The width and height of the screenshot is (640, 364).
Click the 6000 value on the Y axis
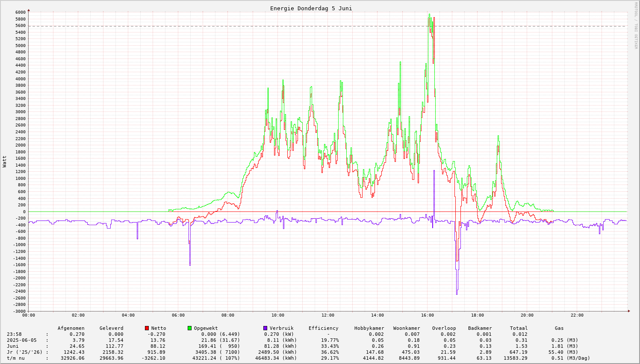coord(20,12)
